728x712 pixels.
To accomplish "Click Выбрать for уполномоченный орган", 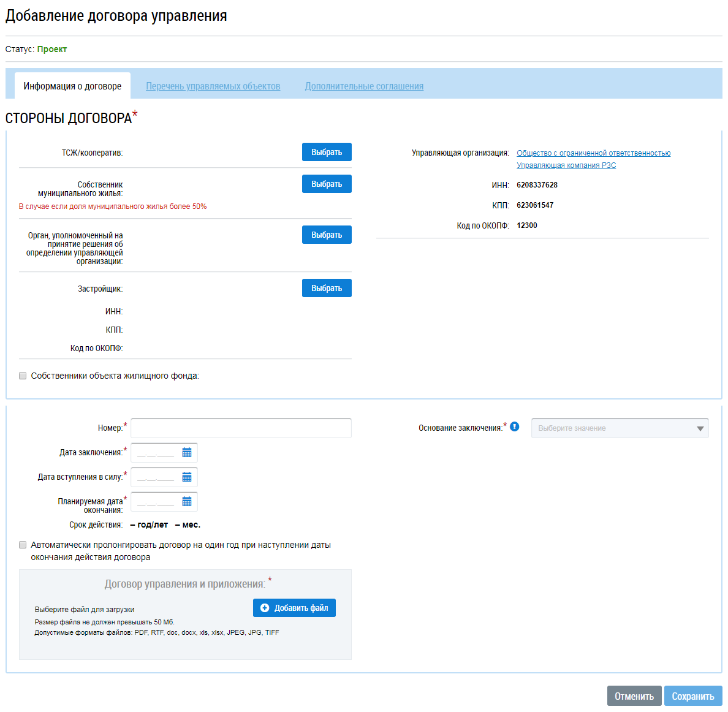I will 327,235.
